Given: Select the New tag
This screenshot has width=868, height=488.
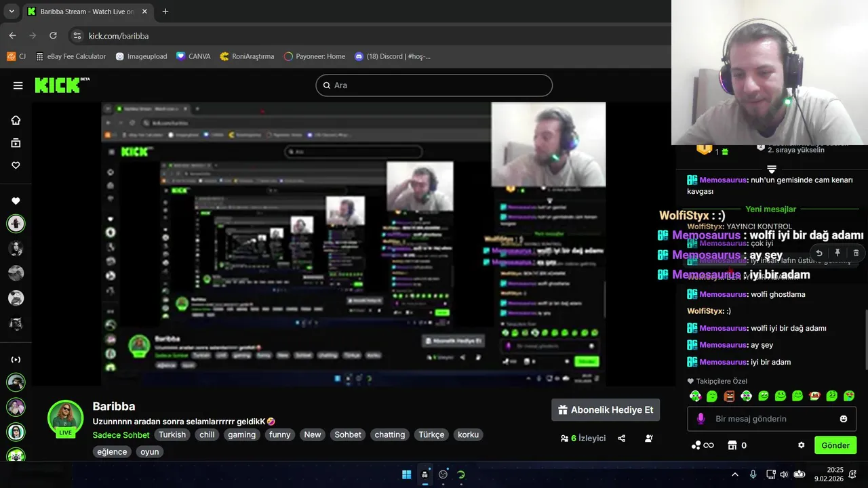Looking at the screenshot, I should tap(313, 435).
